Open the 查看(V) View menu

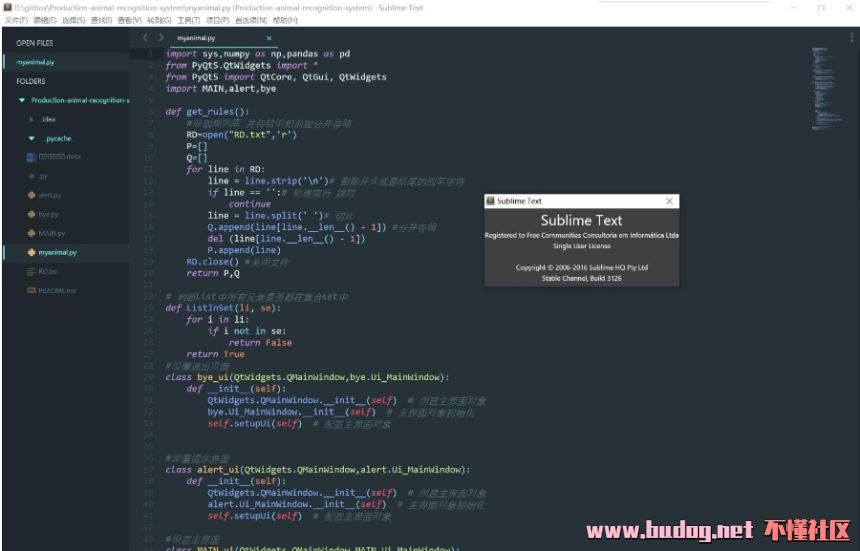tap(129, 20)
